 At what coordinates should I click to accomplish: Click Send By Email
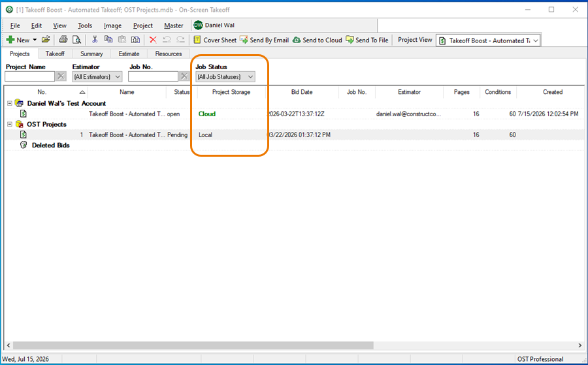pos(265,40)
